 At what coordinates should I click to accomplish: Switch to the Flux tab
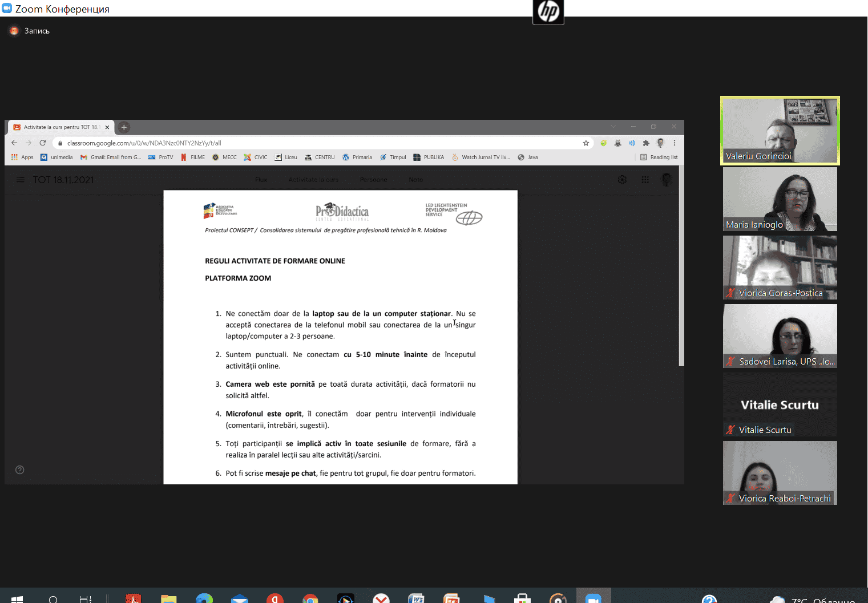(x=261, y=180)
